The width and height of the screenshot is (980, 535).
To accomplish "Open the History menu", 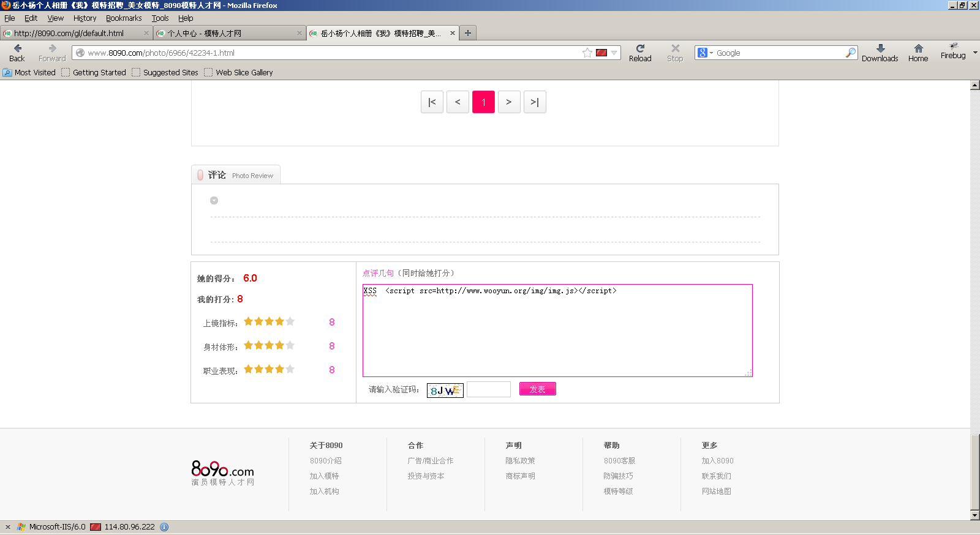I will pos(85,18).
